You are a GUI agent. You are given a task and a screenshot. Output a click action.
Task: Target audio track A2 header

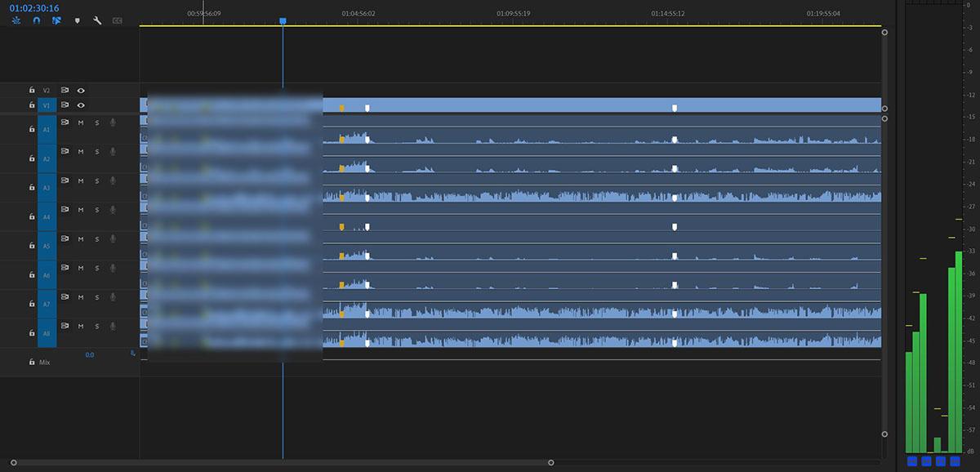coord(47,158)
